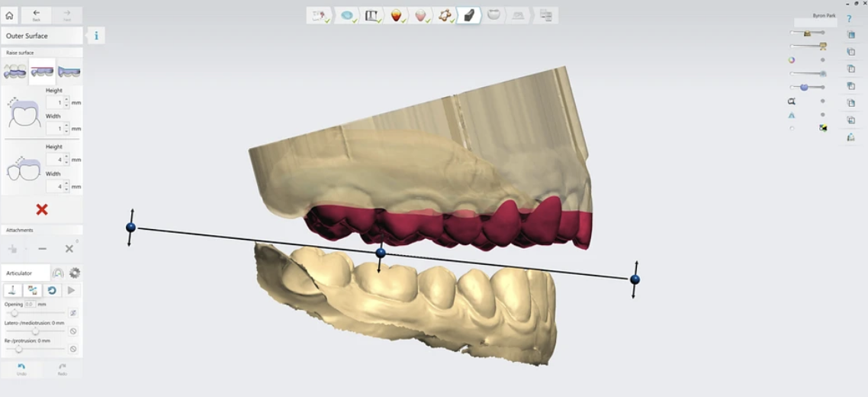Select the active dark bar workflow step
The image size is (868, 397).
point(469,15)
